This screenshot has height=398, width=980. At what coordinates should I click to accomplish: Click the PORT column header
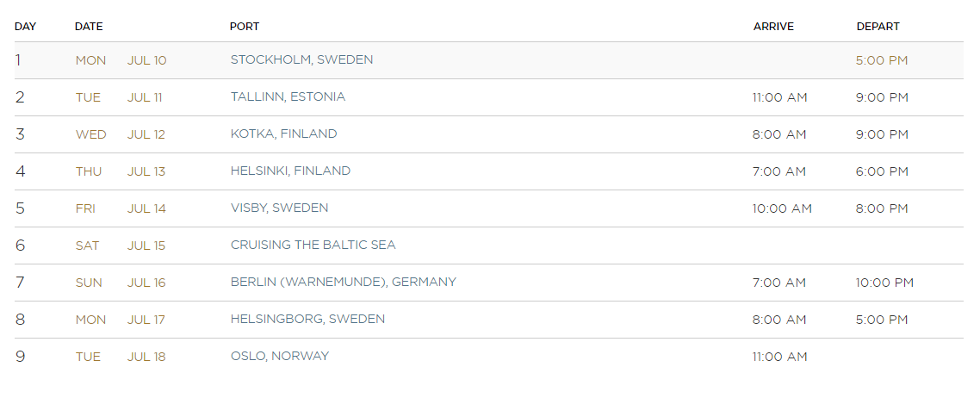point(245,26)
